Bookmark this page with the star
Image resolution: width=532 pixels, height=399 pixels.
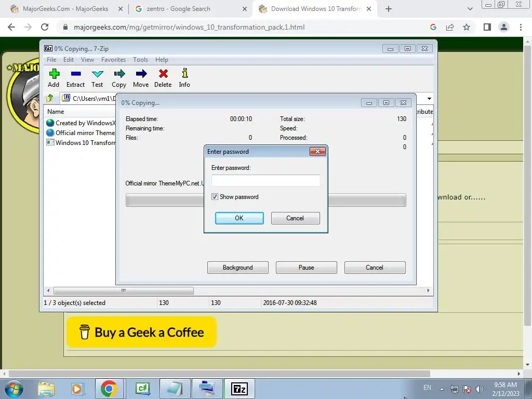[467, 27]
